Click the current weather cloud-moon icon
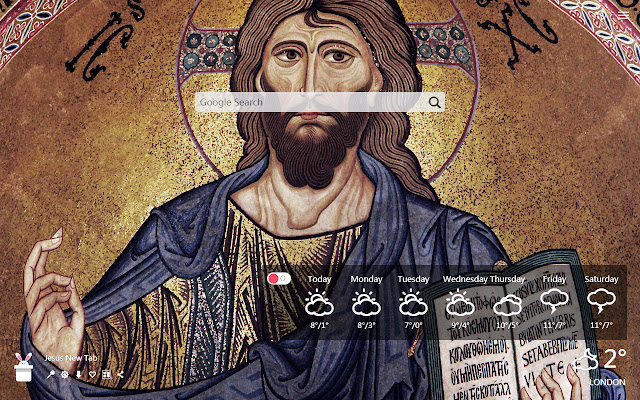This screenshot has height=400, width=640. pos(586,359)
